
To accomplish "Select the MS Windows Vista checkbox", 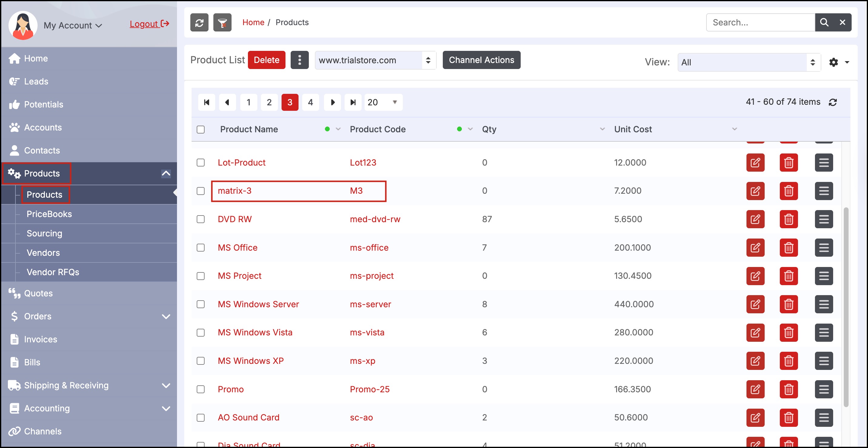I will [x=201, y=333].
